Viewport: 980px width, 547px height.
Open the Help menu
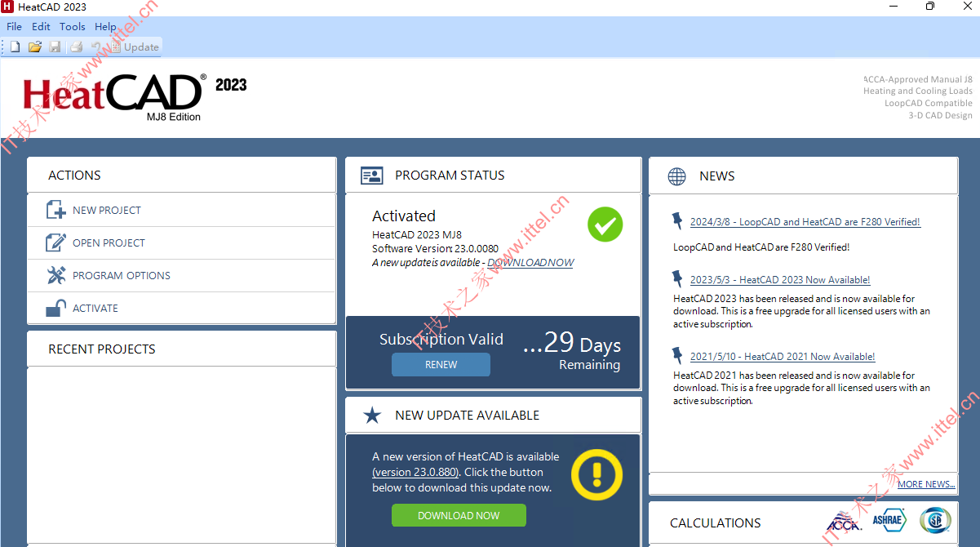105,27
